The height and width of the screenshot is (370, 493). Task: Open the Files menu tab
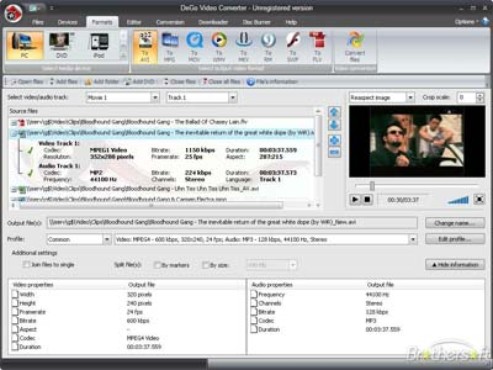click(38, 22)
